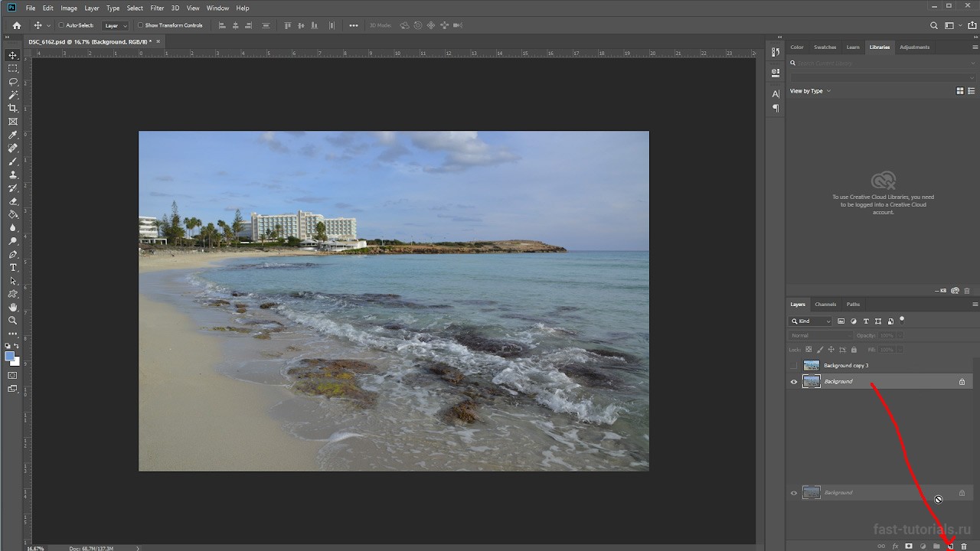Pick the Eyedropper tool
This screenshot has width=980, height=551.
click(x=13, y=135)
